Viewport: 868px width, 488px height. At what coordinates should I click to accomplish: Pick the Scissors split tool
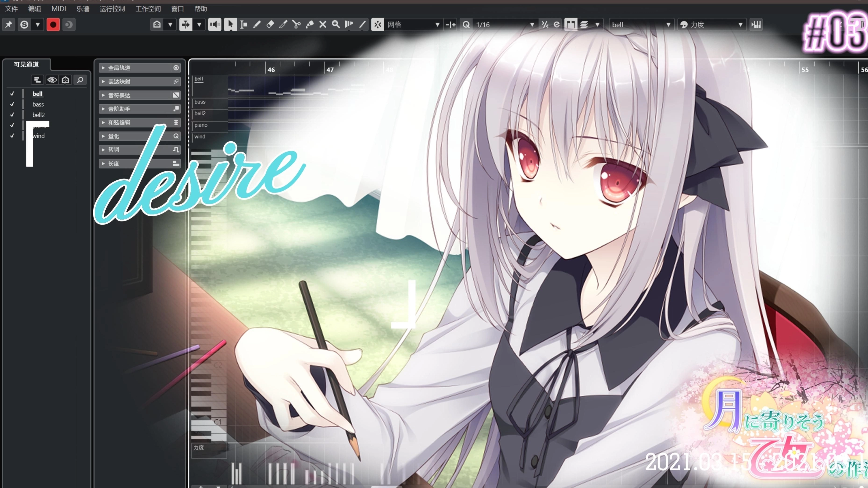coord(296,25)
